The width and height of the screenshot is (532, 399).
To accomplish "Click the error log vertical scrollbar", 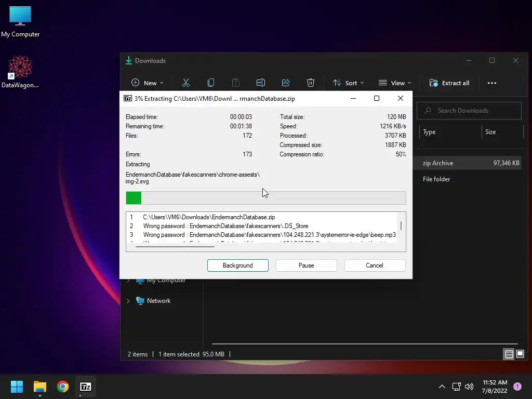I will (x=401, y=225).
